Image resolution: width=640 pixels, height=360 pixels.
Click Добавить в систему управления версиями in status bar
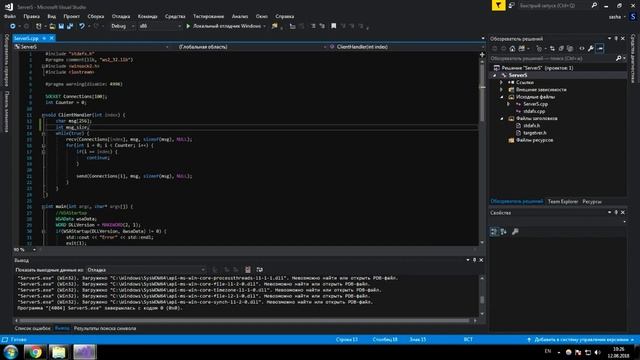click(580, 340)
